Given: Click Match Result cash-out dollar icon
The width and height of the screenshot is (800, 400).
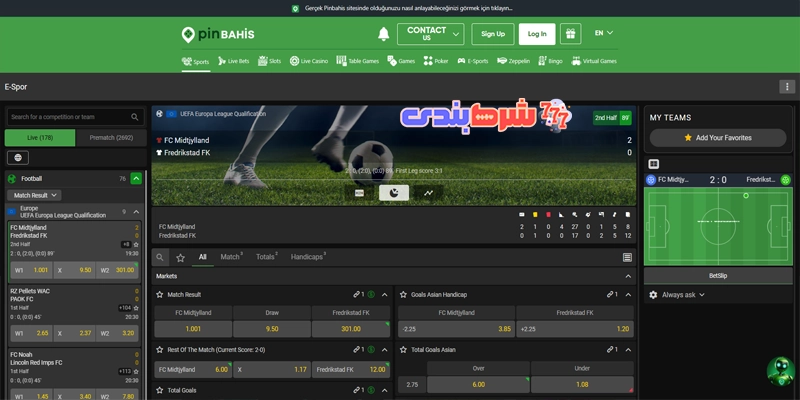Looking at the screenshot, I should pos(371,294).
